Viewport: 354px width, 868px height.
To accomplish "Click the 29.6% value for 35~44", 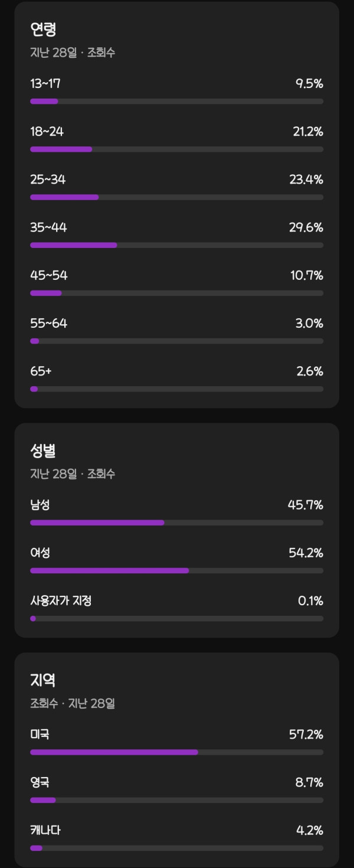I will tap(306, 228).
